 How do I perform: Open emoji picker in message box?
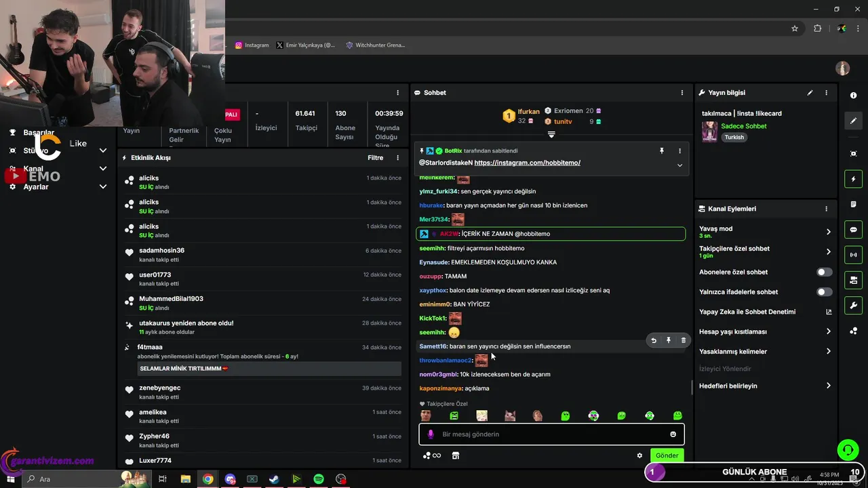click(x=673, y=434)
